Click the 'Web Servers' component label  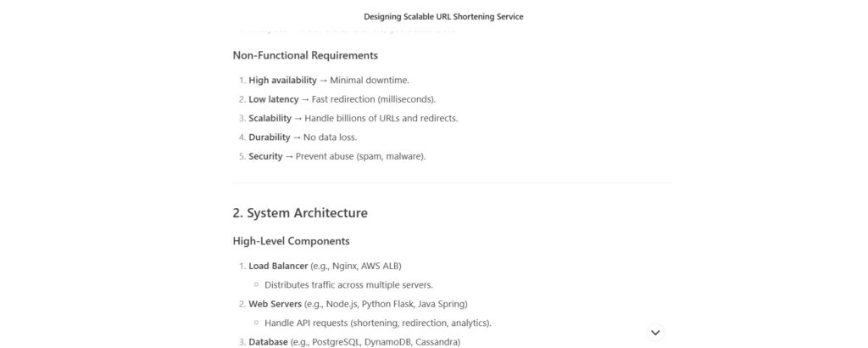tap(275, 304)
